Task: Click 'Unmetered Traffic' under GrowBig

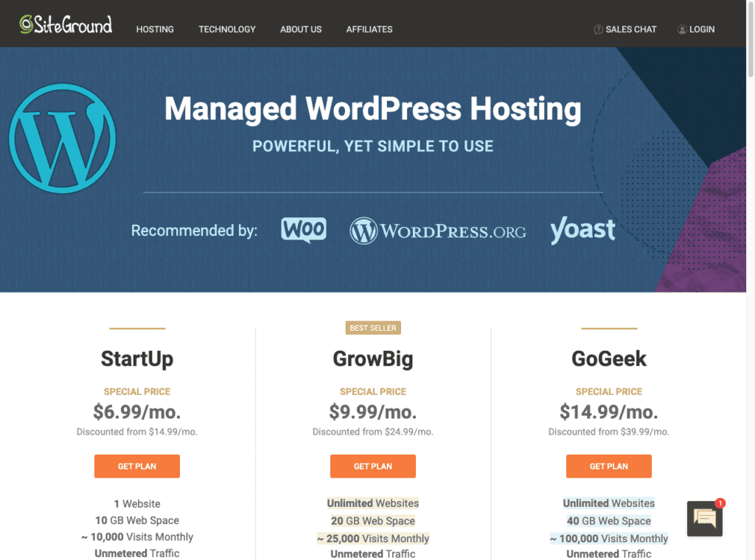Action: click(373, 554)
